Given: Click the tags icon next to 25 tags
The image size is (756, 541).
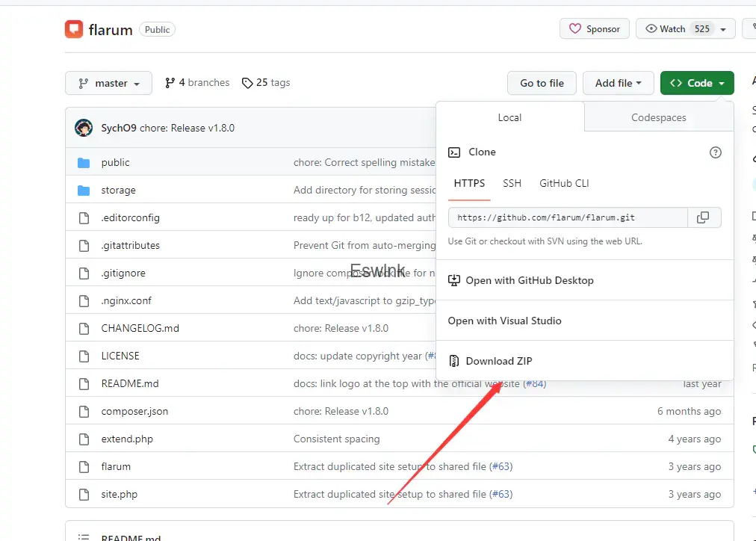Looking at the screenshot, I should pyautogui.click(x=247, y=83).
